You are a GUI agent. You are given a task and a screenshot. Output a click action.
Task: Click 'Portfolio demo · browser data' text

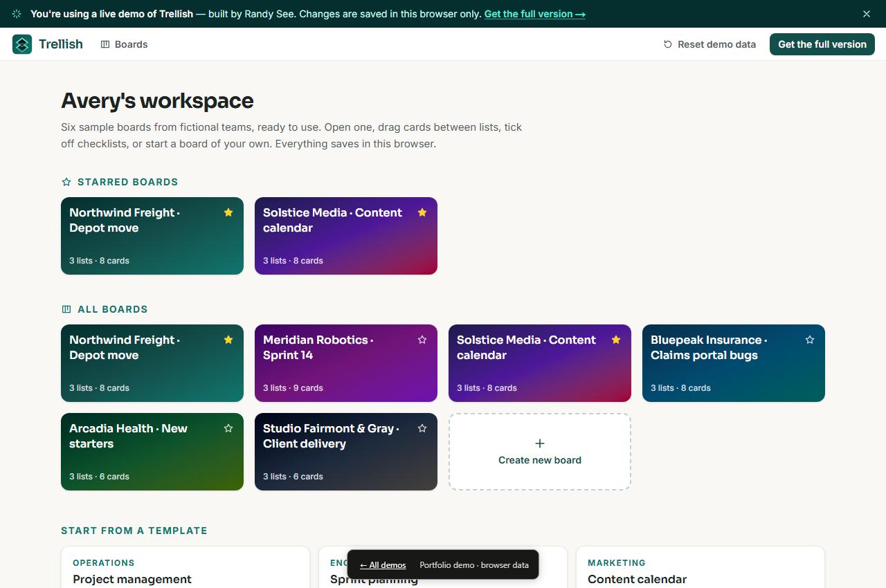(474, 565)
